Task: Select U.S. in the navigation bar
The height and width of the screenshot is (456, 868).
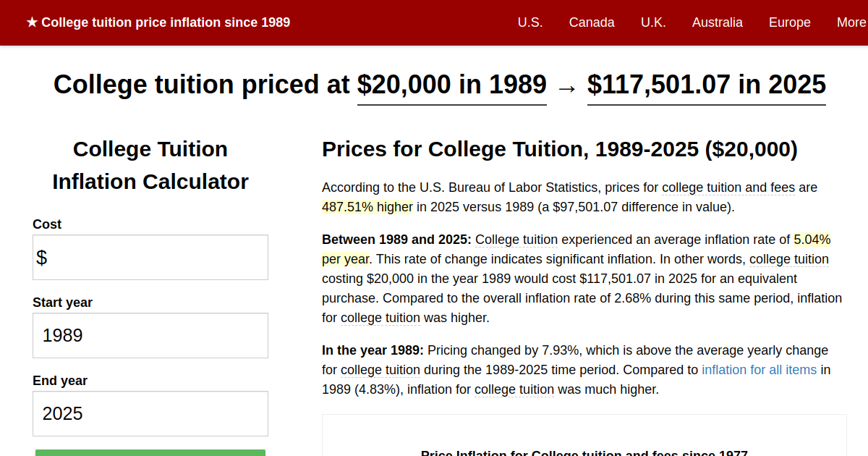Action: (x=530, y=22)
